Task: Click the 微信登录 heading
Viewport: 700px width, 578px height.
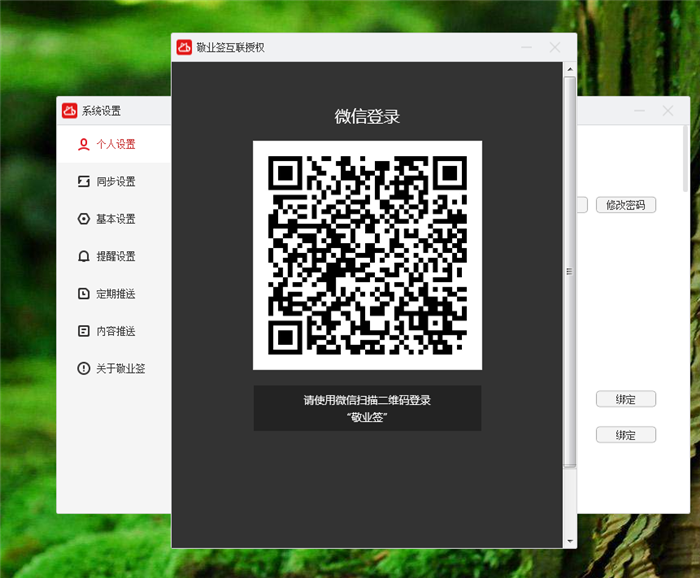Action: [x=367, y=116]
